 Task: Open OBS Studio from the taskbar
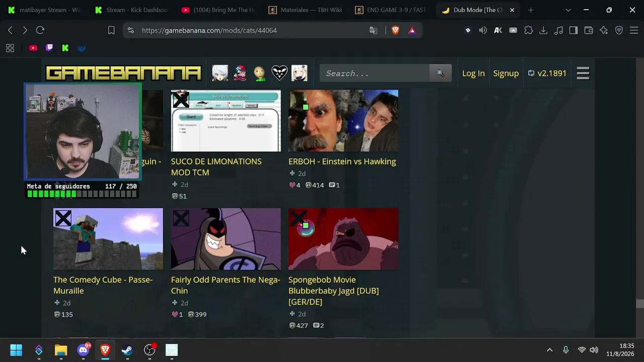pyautogui.click(x=149, y=350)
